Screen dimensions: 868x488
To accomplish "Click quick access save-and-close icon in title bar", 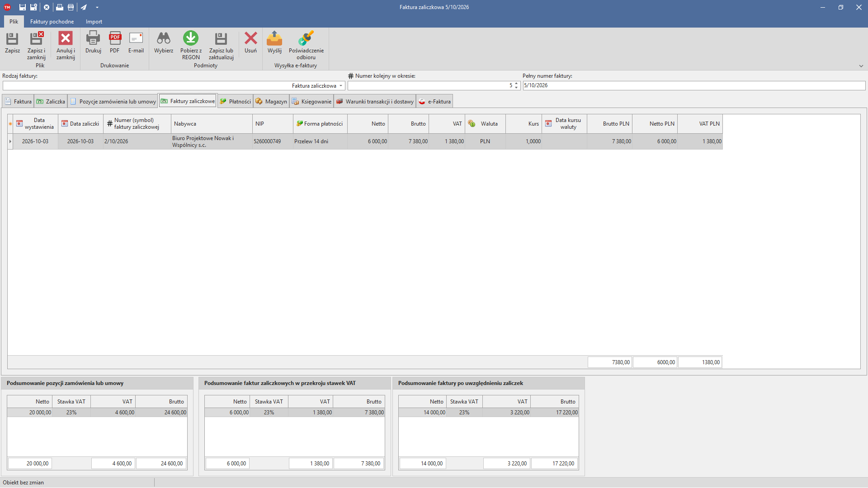I will [33, 7].
